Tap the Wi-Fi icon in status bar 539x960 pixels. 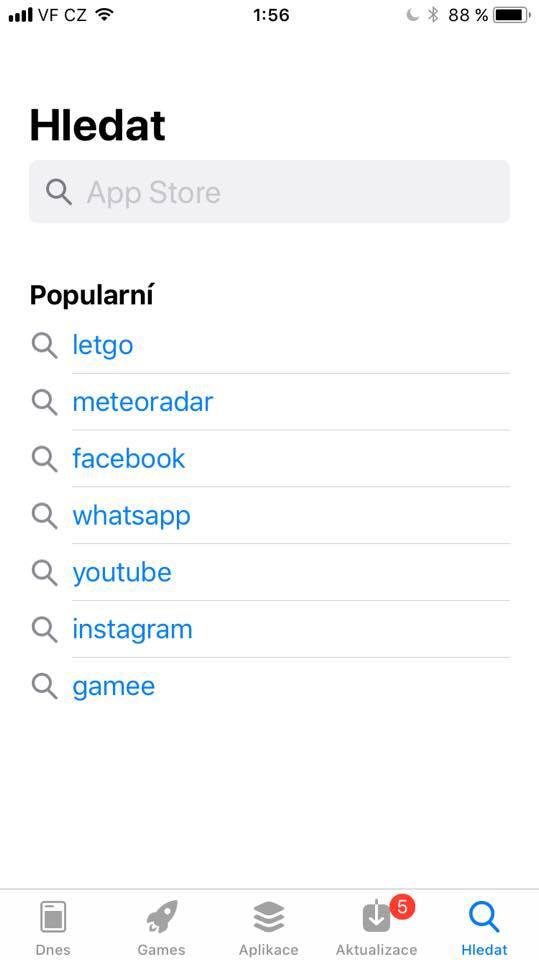[105, 15]
